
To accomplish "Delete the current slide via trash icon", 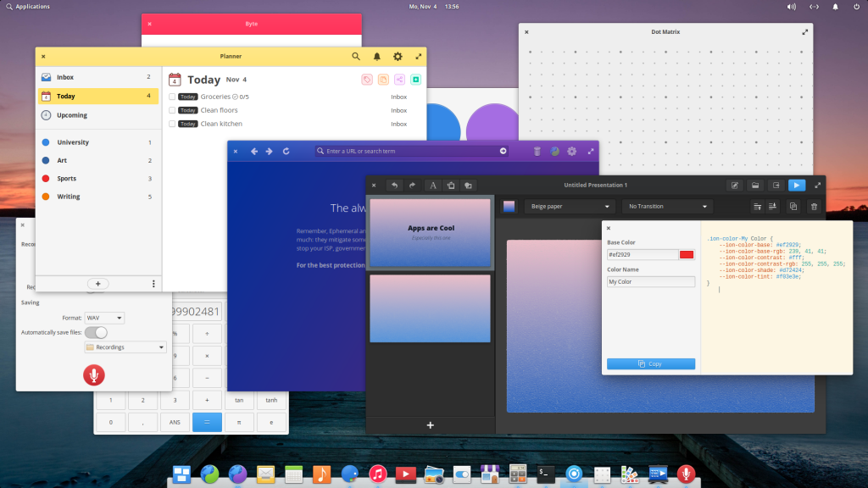I will pos(814,207).
